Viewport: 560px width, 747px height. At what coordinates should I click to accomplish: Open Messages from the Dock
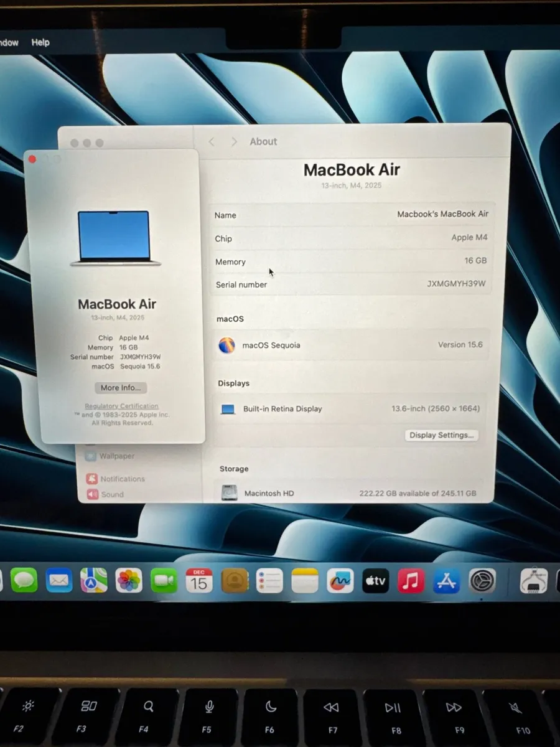24,580
